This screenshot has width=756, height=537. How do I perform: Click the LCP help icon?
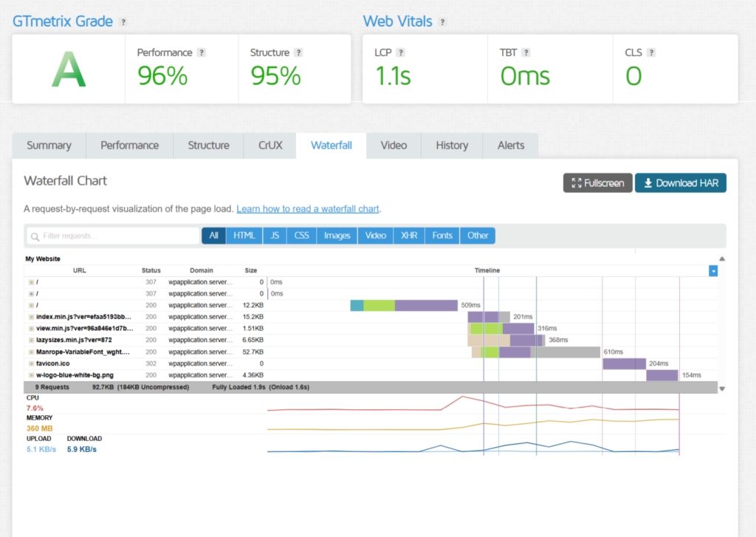pyautogui.click(x=401, y=52)
